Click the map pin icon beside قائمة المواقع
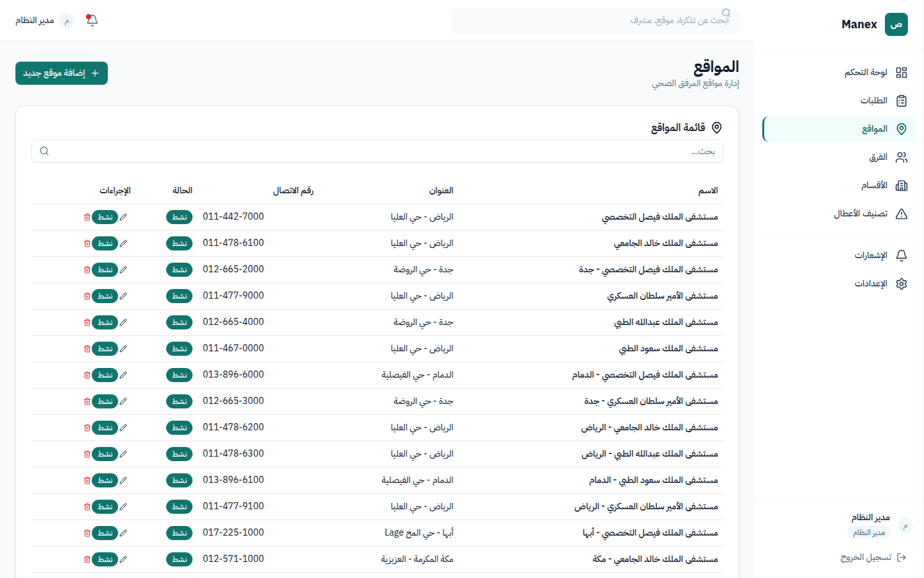924x578 pixels. coord(717,128)
